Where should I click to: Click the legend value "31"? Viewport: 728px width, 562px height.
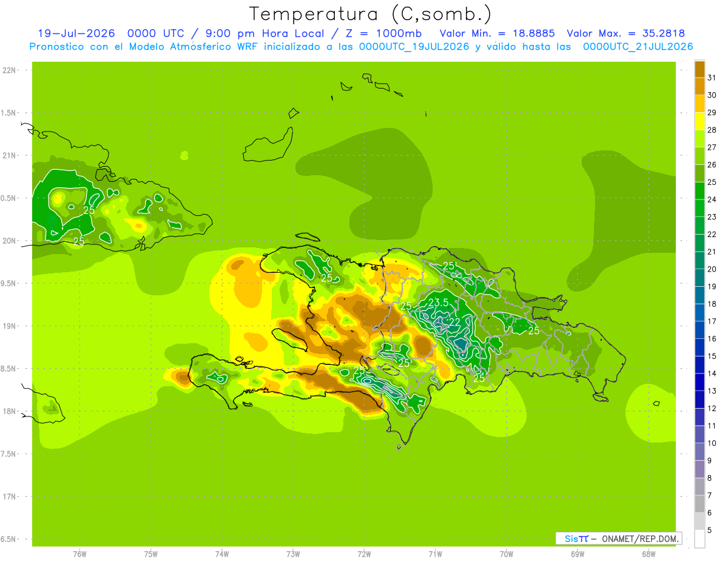point(712,78)
